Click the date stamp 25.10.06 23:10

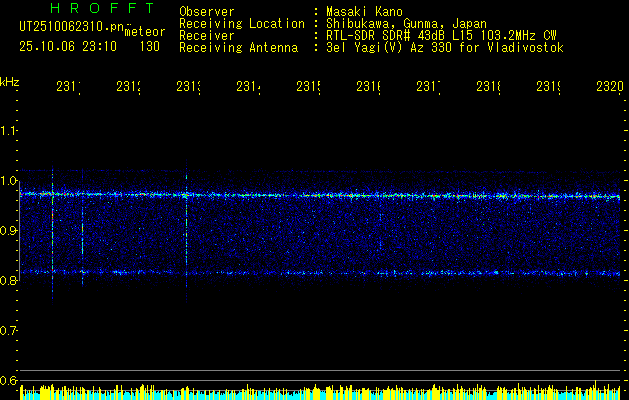[x=68, y=47]
